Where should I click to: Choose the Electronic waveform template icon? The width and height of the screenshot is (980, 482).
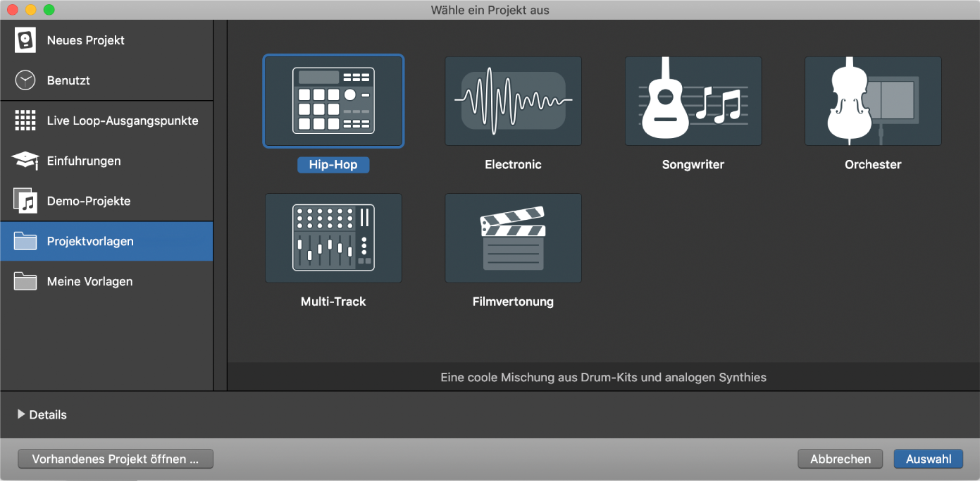(513, 101)
